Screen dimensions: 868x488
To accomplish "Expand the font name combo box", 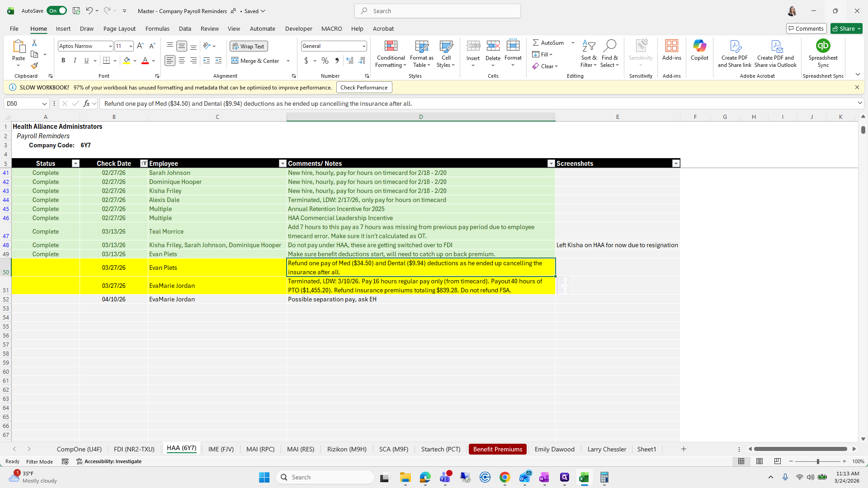I will [110, 46].
